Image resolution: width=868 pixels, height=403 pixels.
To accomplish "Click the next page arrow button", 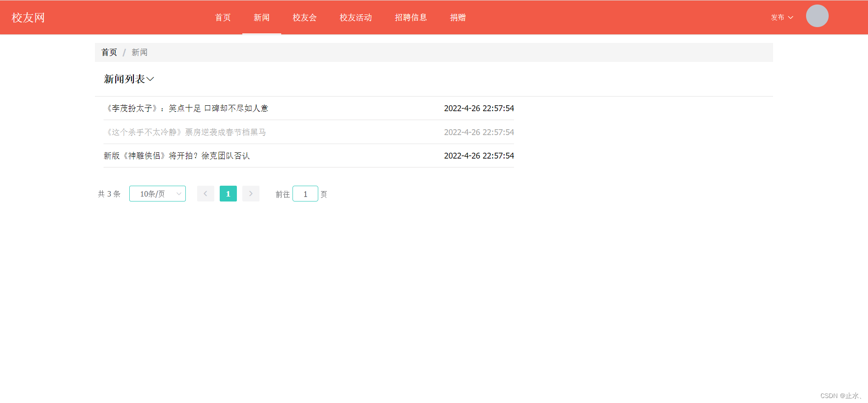I will [251, 194].
